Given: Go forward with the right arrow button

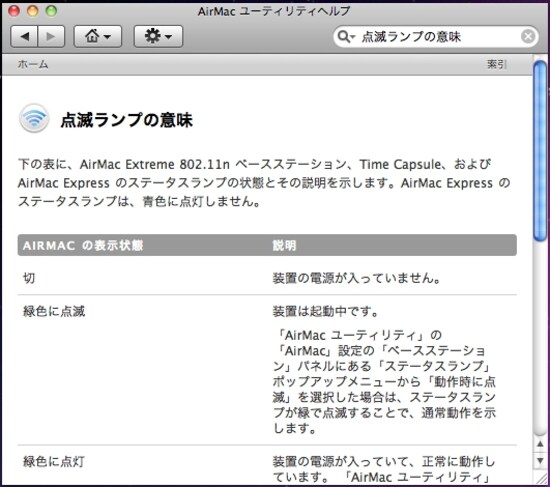Looking at the screenshot, I should [x=51, y=36].
